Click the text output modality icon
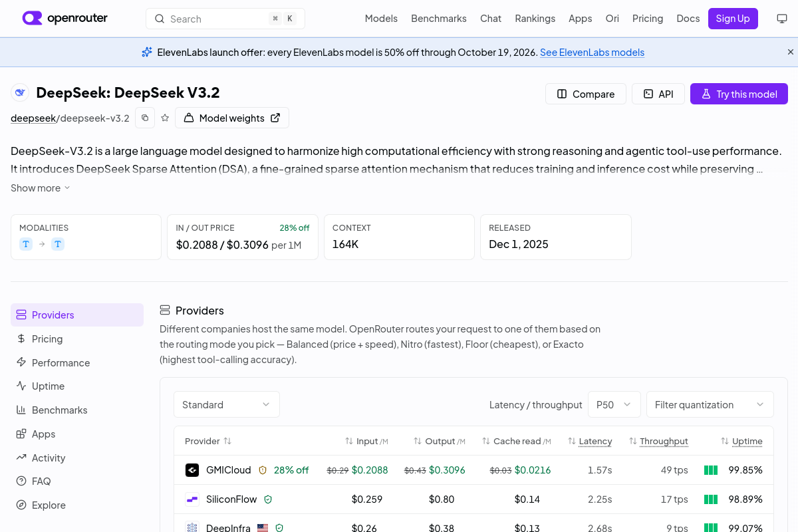Viewport: 798px width, 532px height. [58, 244]
